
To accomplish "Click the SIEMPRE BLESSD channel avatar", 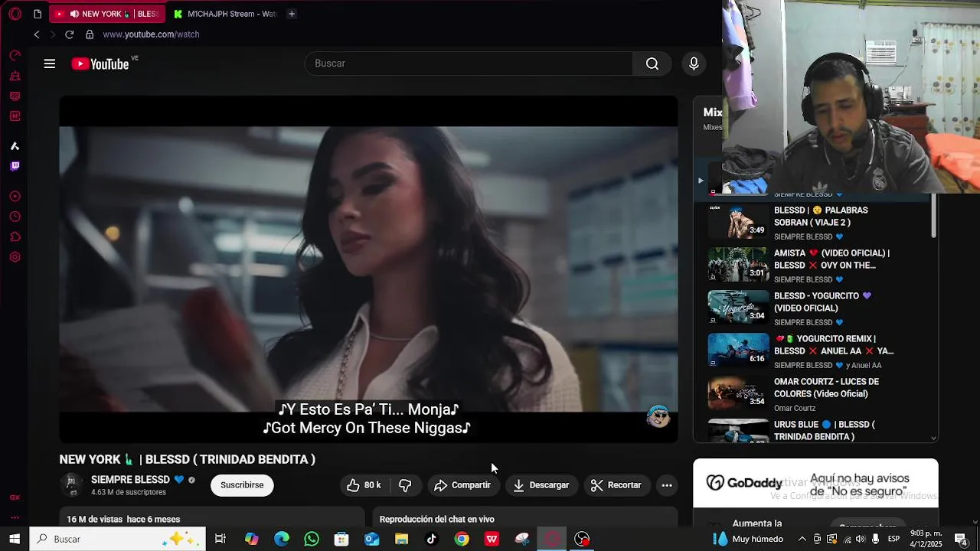I will [x=71, y=484].
